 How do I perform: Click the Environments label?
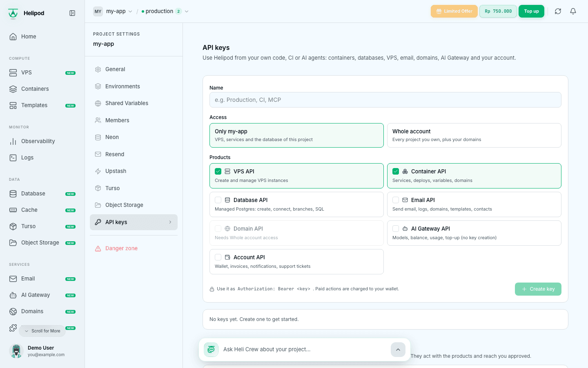click(x=122, y=86)
